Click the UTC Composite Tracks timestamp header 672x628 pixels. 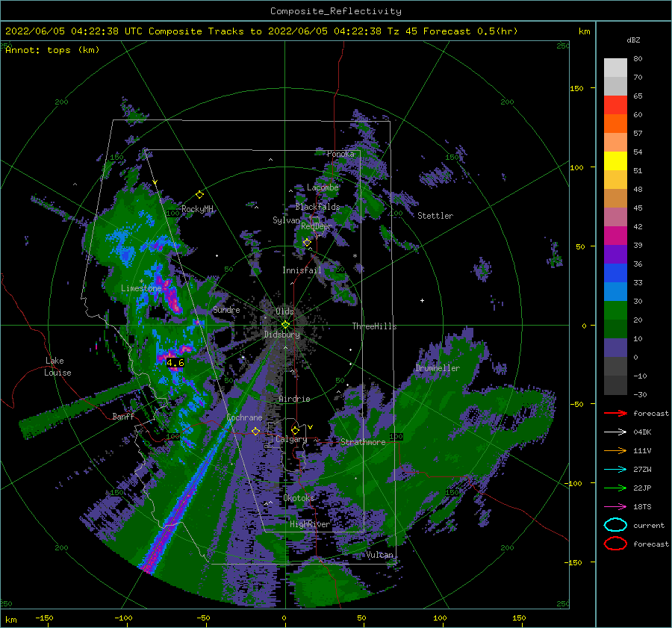coord(261,31)
